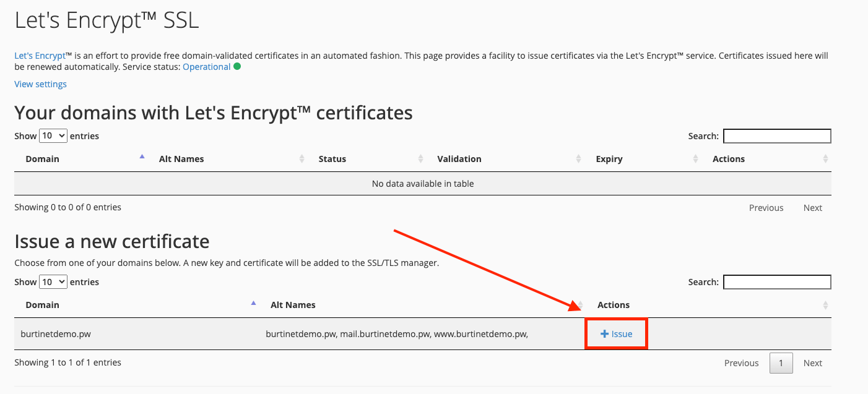
Task: Click Domain sort arrow in certificates table
Action: pyautogui.click(x=142, y=158)
